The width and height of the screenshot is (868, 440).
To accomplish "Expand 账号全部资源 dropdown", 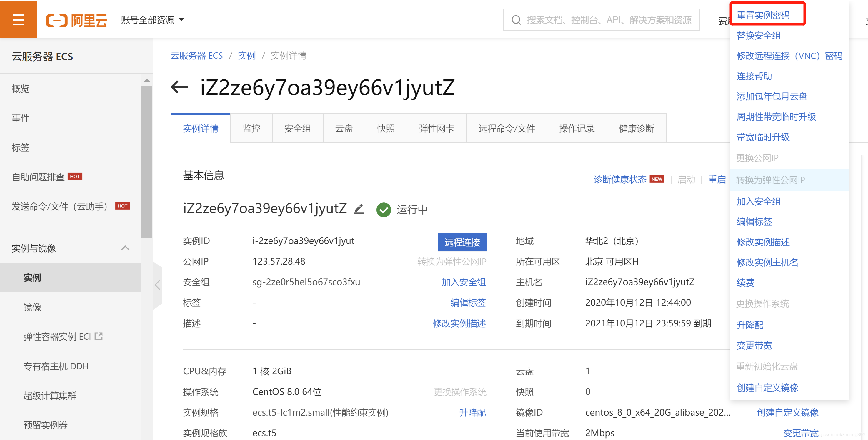I will [x=153, y=20].
